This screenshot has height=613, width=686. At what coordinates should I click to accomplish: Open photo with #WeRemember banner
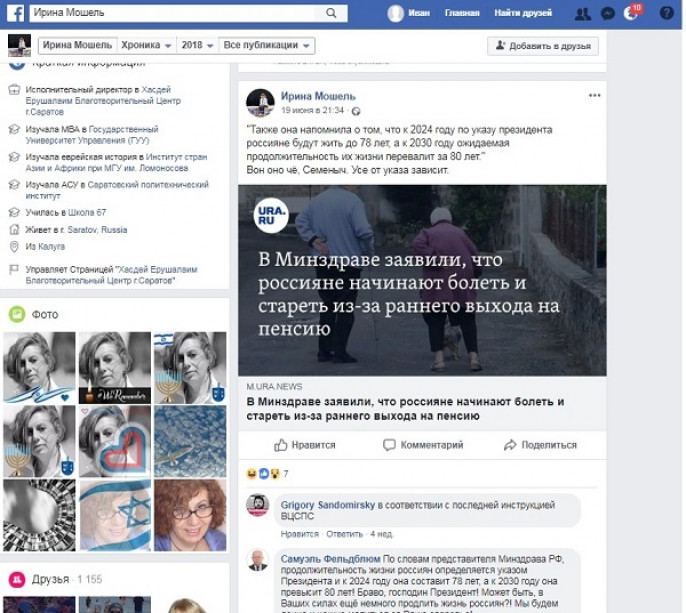[x=115, y=368]
